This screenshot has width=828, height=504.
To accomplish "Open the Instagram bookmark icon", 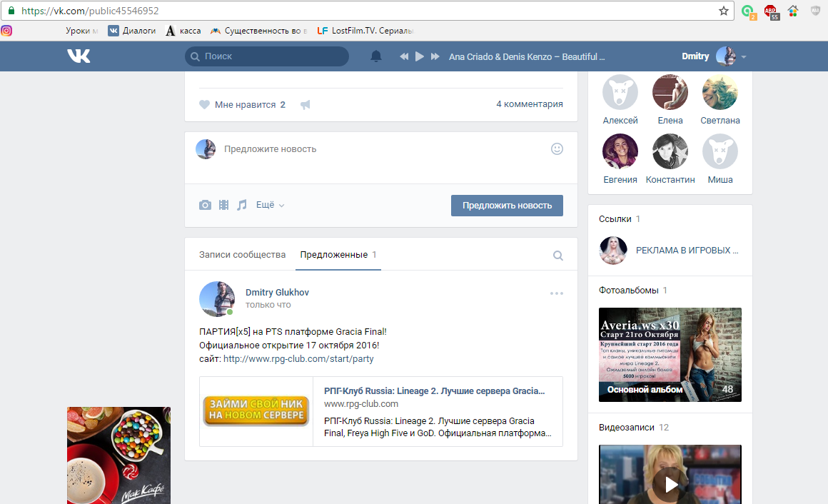I will 6,31.
